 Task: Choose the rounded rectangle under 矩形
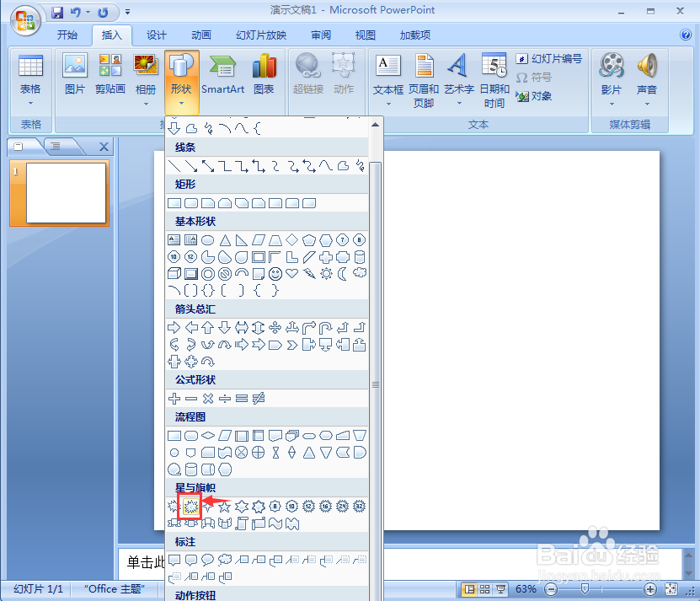191,203
